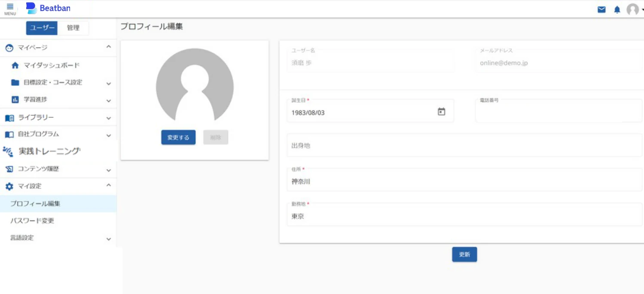Open the user avatar account menu

pos(633,9)
